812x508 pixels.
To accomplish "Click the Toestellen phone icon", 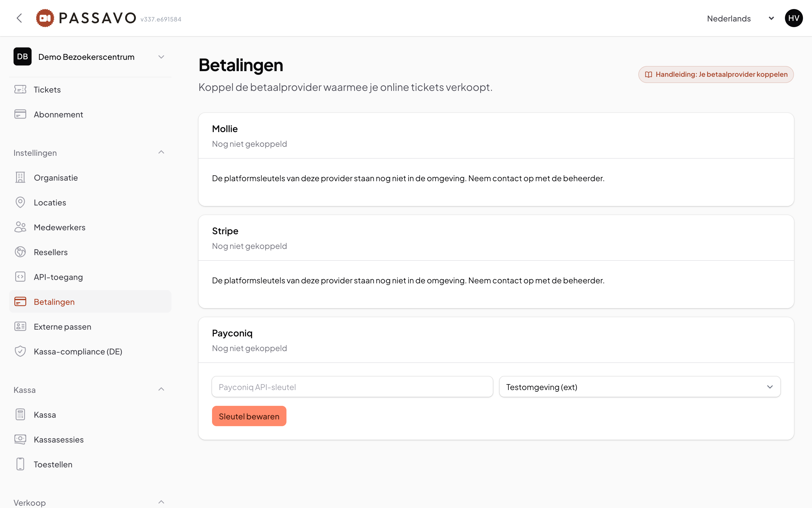I will [x=21, y=464].
